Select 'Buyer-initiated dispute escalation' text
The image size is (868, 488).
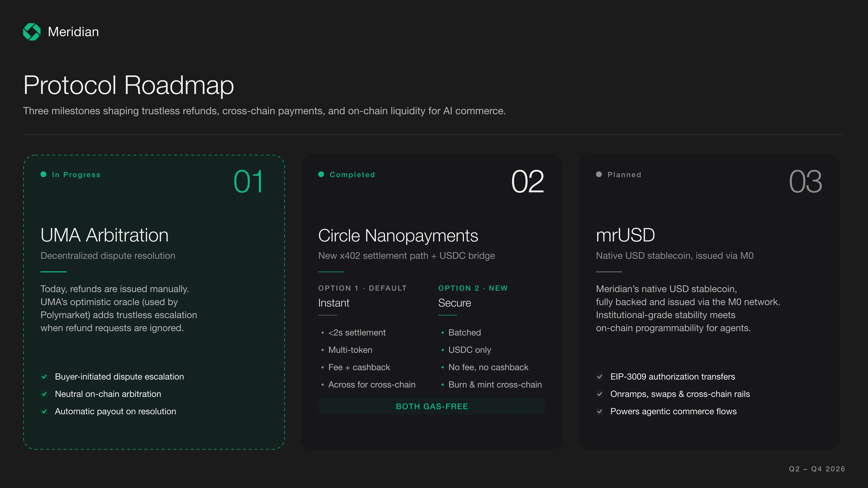pyautogui.click(x=119, y=376)
